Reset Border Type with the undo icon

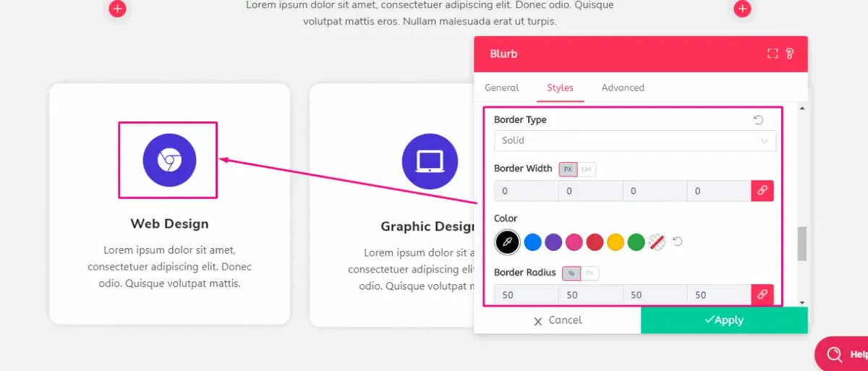tap(758, 120)
